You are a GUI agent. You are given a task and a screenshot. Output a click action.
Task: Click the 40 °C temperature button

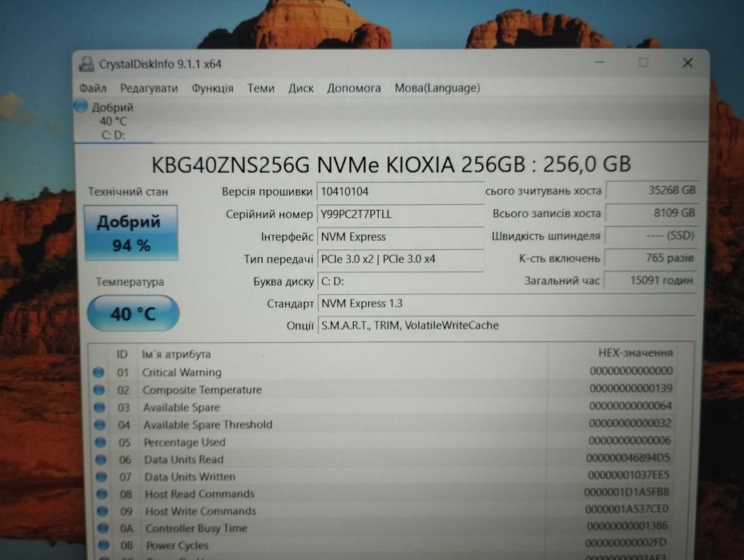tap(133, 313)
